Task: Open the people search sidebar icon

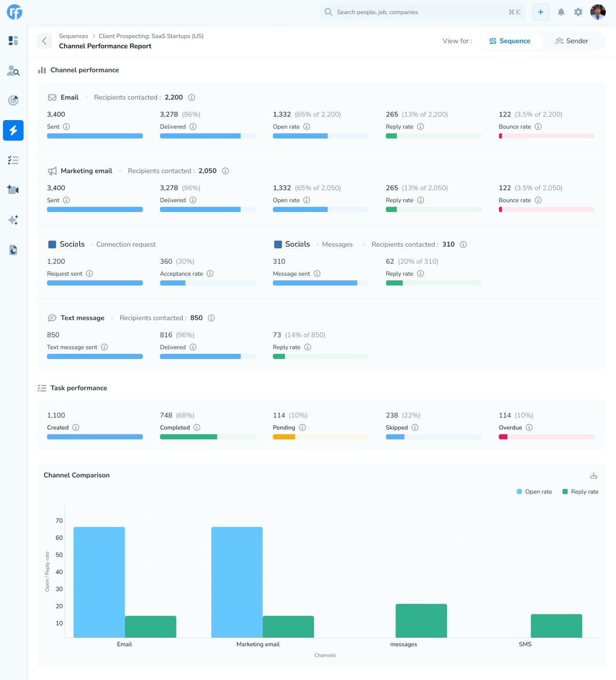Action: pos(13,70)
